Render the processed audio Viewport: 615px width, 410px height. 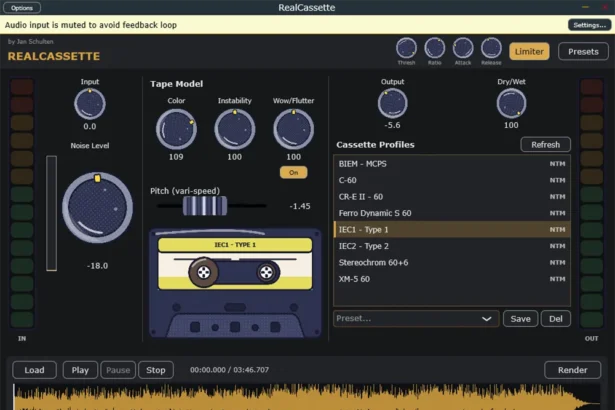coord(572,370)
